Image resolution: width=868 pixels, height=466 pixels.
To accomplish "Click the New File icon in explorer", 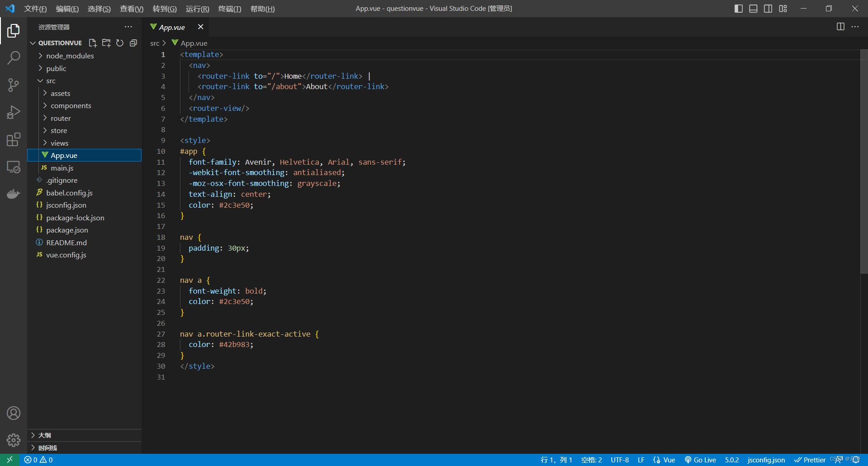I will click(93, 43).
